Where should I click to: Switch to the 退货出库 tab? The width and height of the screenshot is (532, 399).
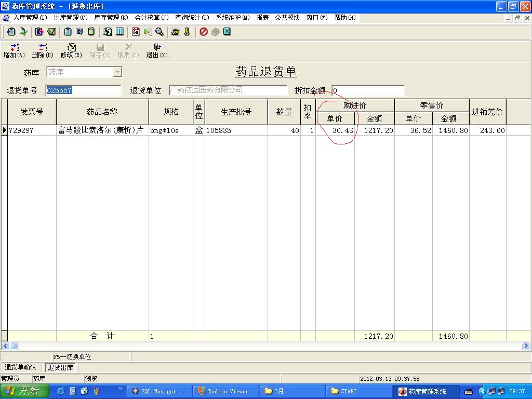coord(60,367)
